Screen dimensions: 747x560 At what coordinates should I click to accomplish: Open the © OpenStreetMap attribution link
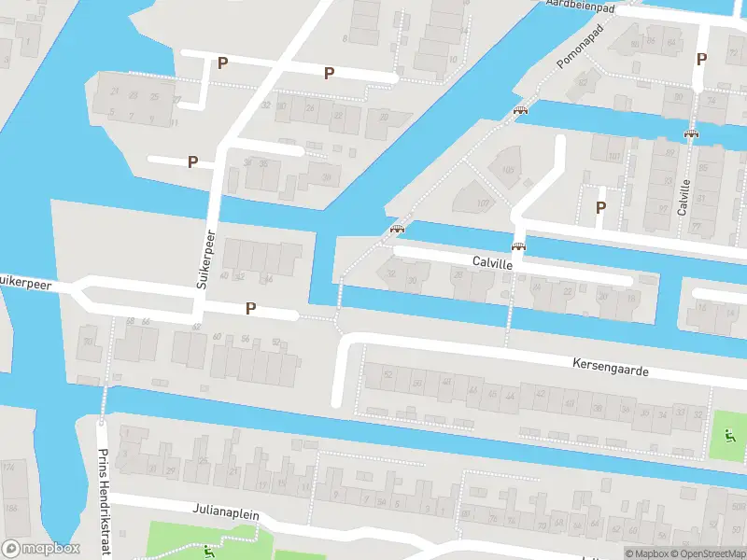click(709, 553)
